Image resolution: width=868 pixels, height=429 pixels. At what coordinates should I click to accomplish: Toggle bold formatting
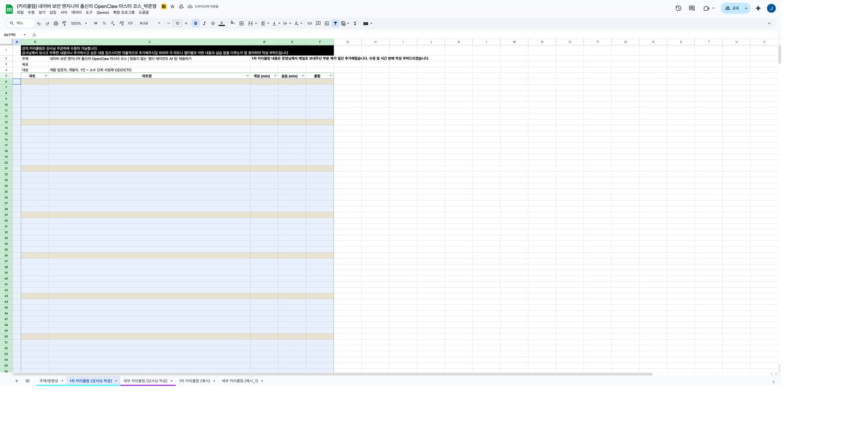[196, 23]
